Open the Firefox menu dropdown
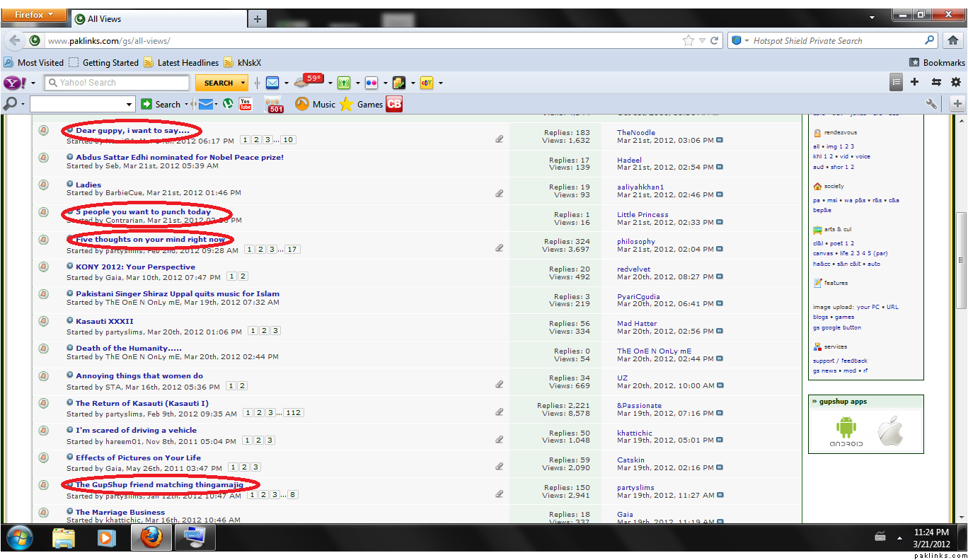This screenshot has width=968, height=560. click(x=34, y=15)
